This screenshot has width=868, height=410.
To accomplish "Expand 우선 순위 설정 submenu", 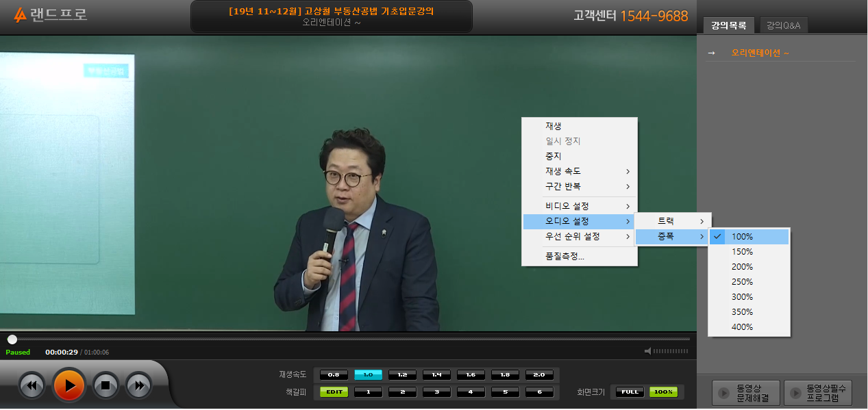I will (580, 236).
